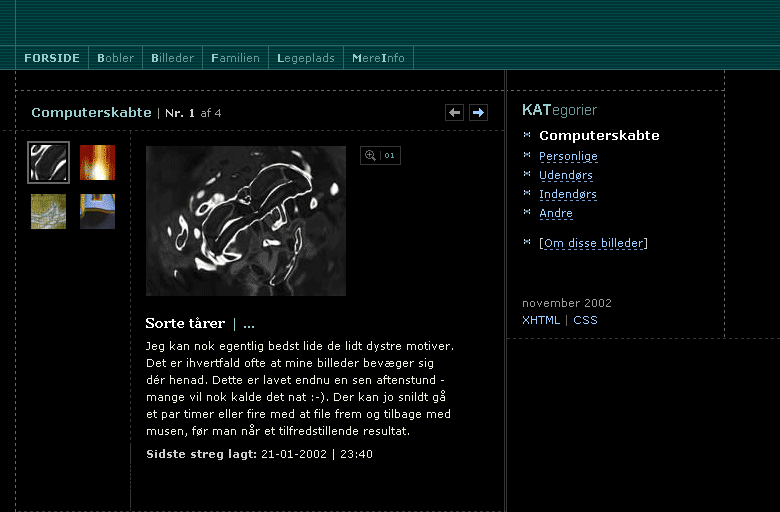Click the november 2002 text
This screenshot has width=780, height=512.
click(x=567, y=303)
